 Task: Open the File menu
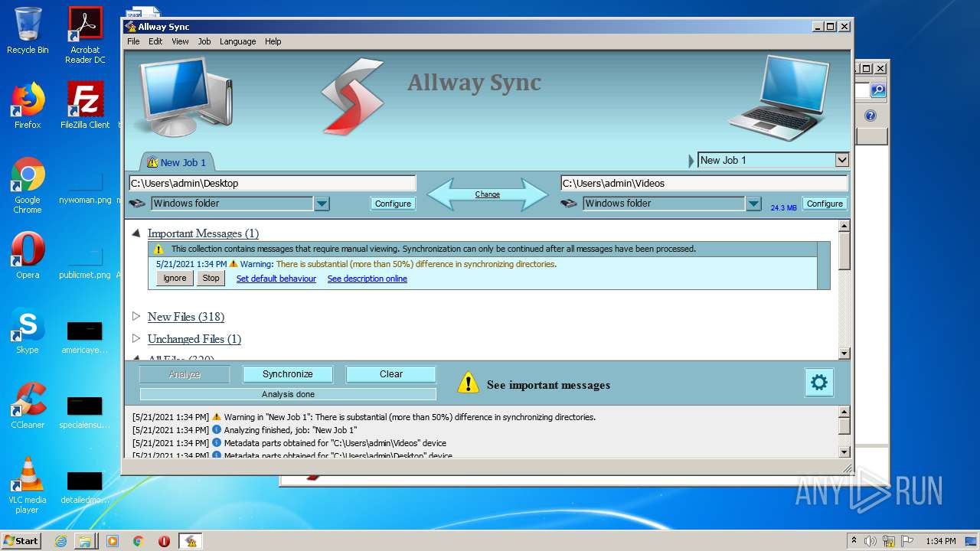pos(133,41)
